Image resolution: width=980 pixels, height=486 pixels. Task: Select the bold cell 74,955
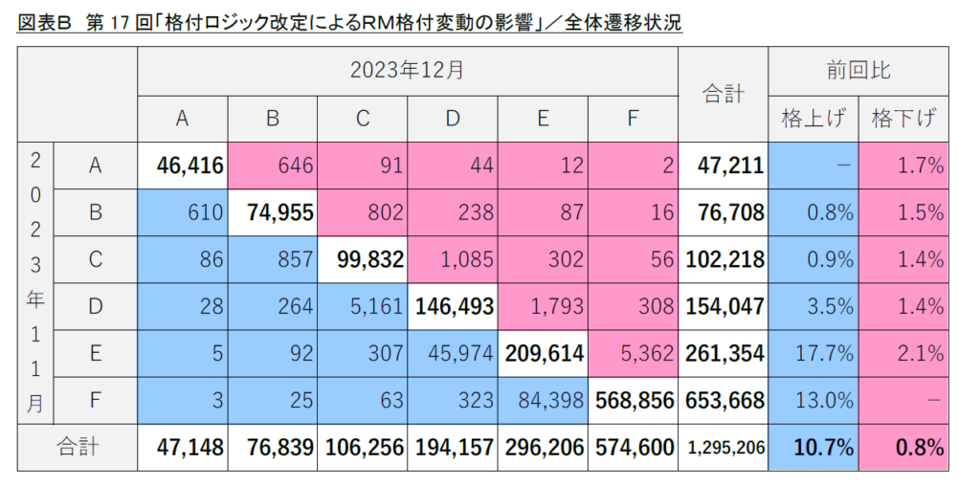(x=273, y=212)
